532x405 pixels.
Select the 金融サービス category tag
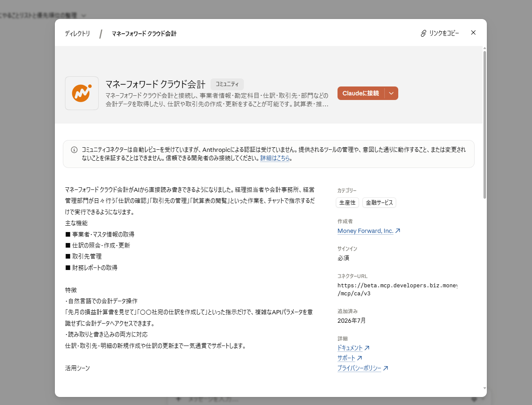[379, 202]
